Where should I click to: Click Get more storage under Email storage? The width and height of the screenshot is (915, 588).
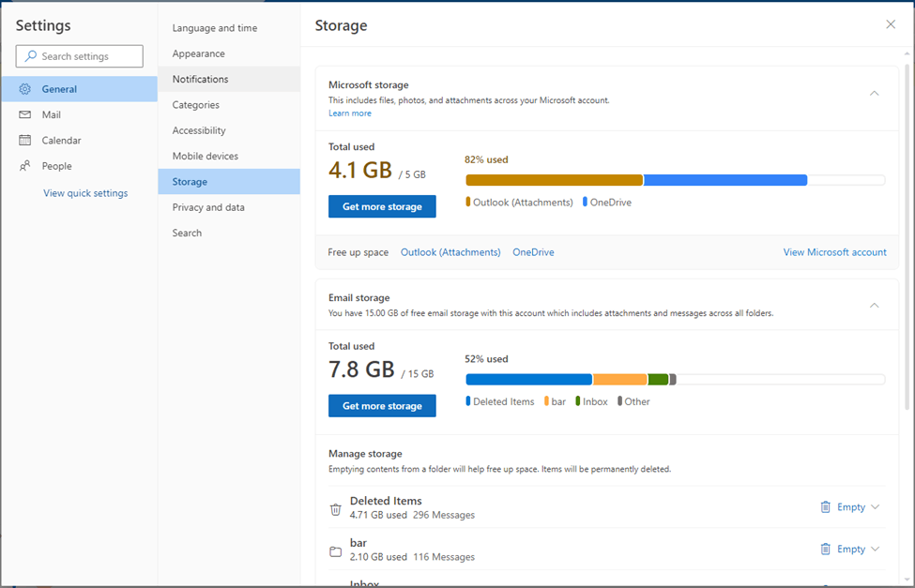[382, 405]
